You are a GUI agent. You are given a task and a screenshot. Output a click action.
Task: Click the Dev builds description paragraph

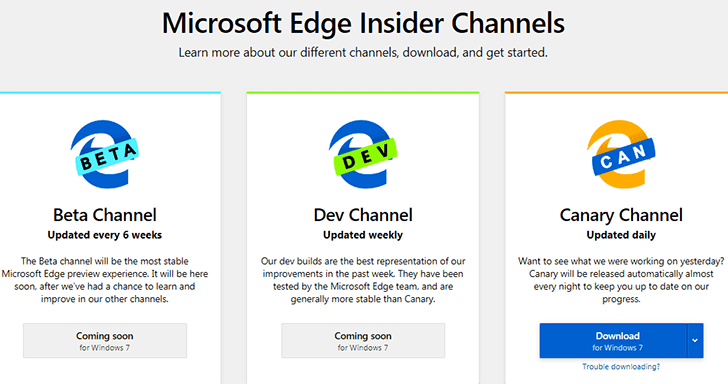click(363, 280)
